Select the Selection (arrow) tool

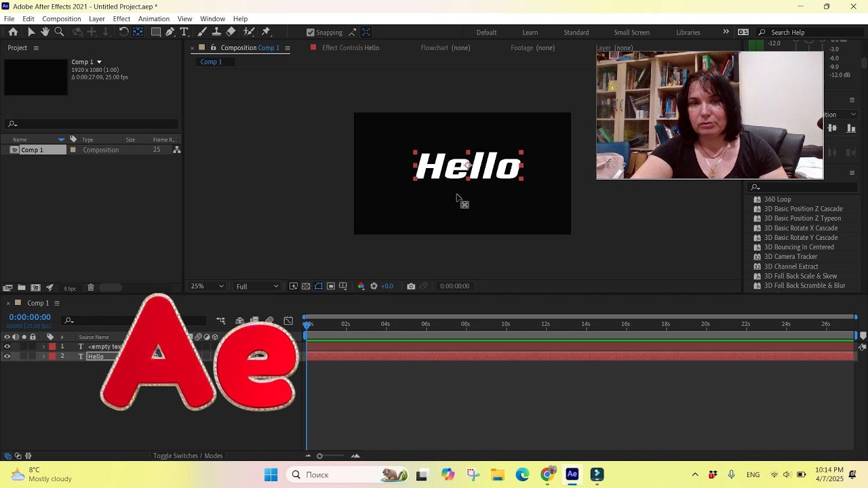click(31, 32)
